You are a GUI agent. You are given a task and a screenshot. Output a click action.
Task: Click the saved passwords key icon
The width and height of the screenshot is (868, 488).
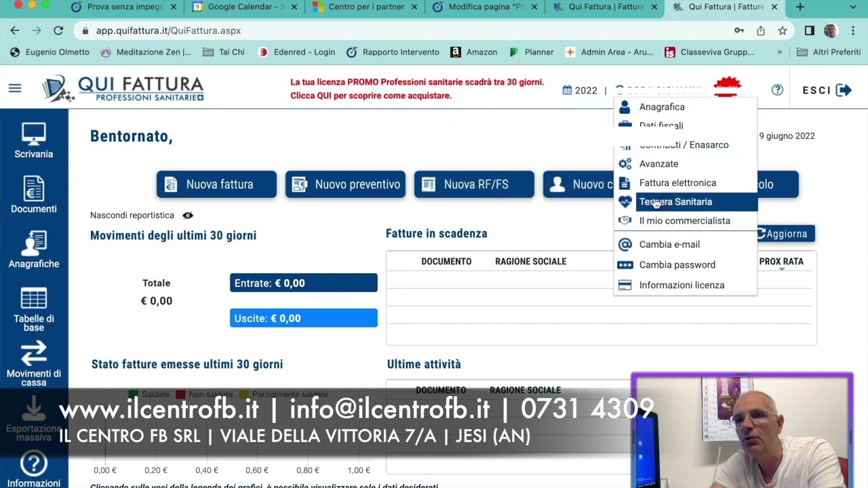click(x=739, y=30)
